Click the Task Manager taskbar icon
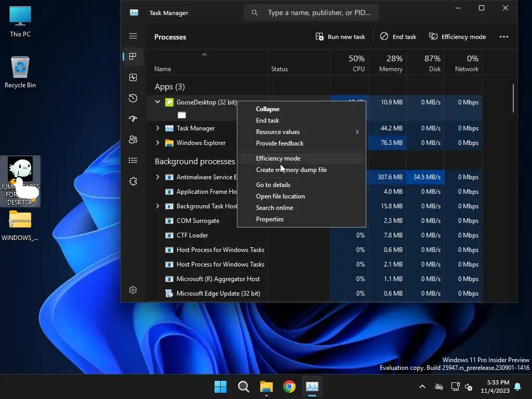Image resolution: width=532 pixels, height=399 pixels. pos(312,387)
